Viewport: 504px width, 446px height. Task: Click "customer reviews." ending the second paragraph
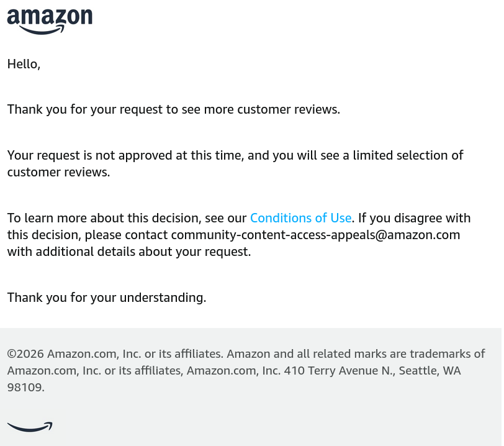58,172
